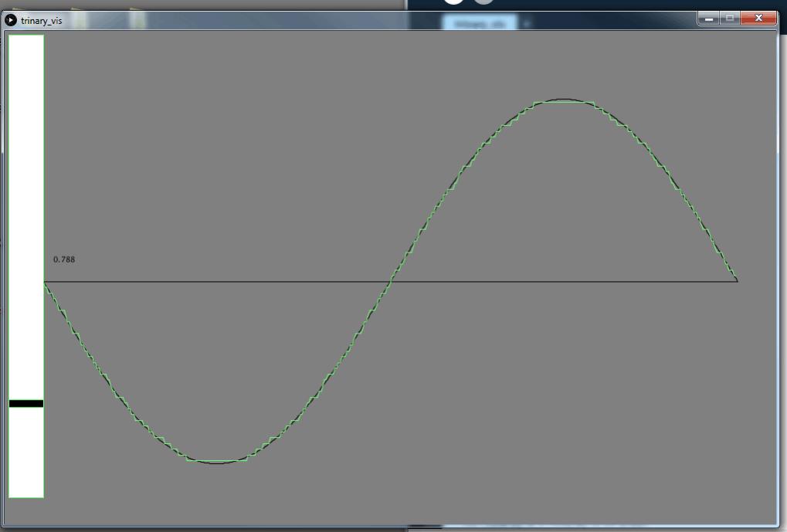This screenshot has height=532, width=787.
Task: Maximize the trinary_vis window
Action: pos(728,18)
